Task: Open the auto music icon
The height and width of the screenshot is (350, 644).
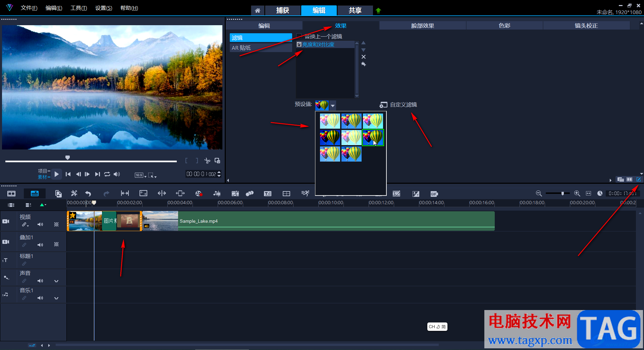Action: tap(235, 193)
